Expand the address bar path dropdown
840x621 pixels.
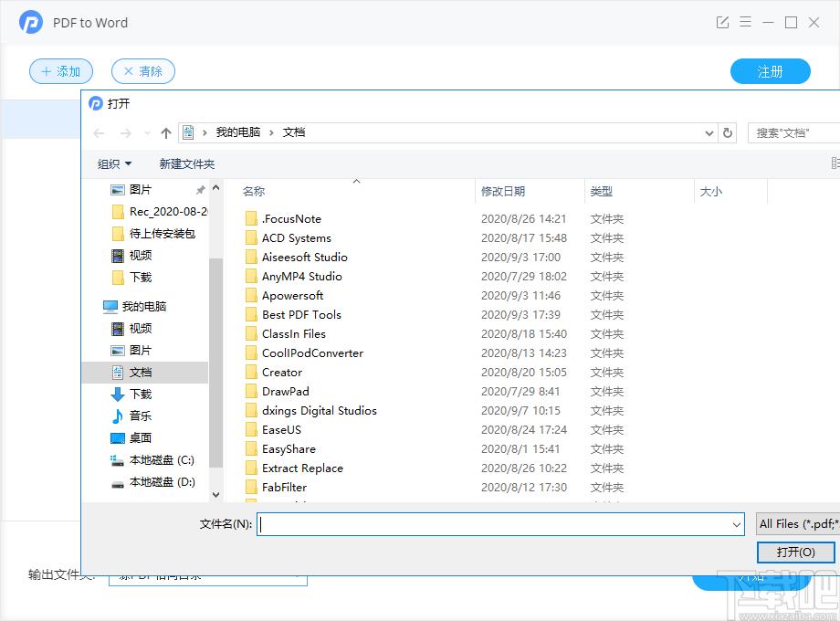pos(709,133)
